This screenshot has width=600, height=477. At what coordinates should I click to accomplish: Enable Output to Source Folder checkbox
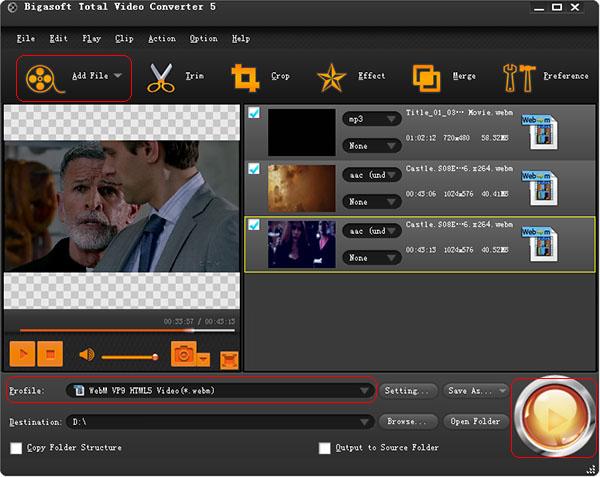pyautogui.click(x=324, y=448)
